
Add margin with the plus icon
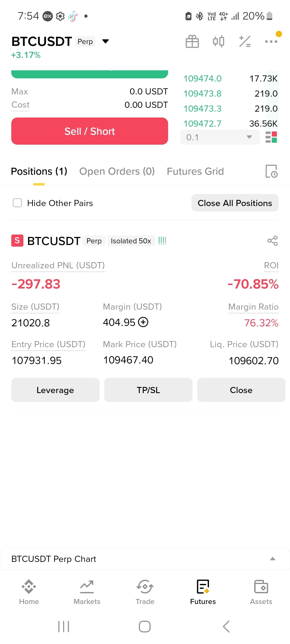tap(143, 322)
